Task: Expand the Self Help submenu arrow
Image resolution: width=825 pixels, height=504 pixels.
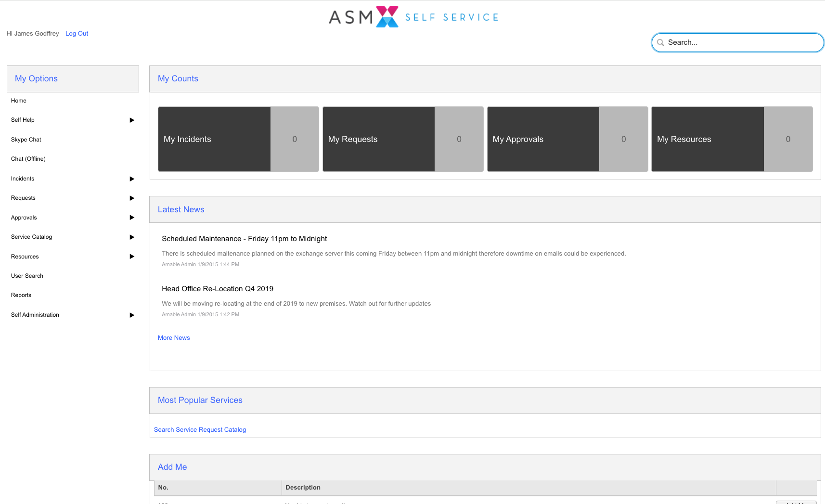Action: point(132,120)
